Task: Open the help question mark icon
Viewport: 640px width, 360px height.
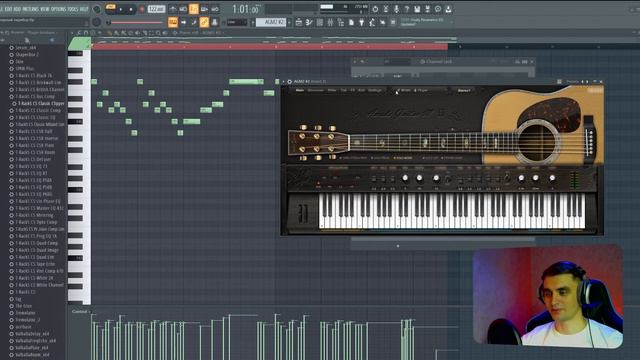Action: 407,9
